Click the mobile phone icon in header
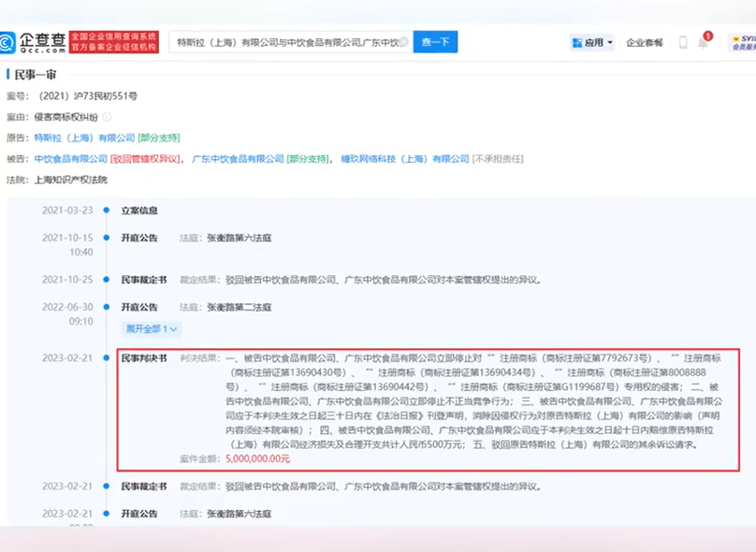This screenshot has width=756, height=552. tap(683, 42)
